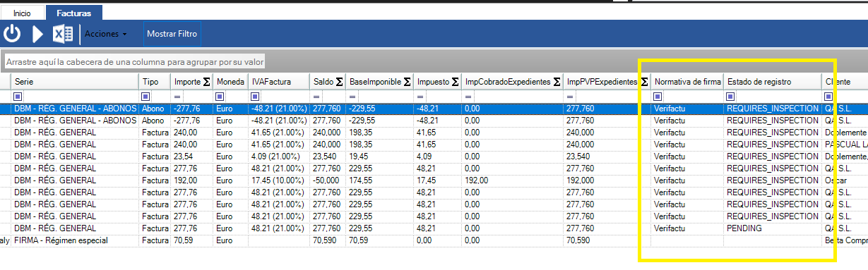Click the 23,54 Importe cell

192,157
